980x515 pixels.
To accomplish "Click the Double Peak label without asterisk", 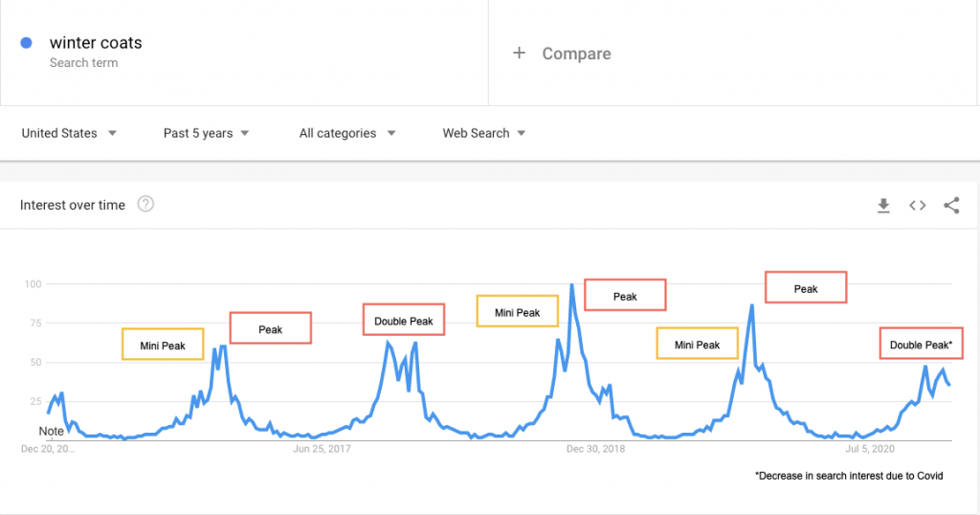I will tap(404, 321).
